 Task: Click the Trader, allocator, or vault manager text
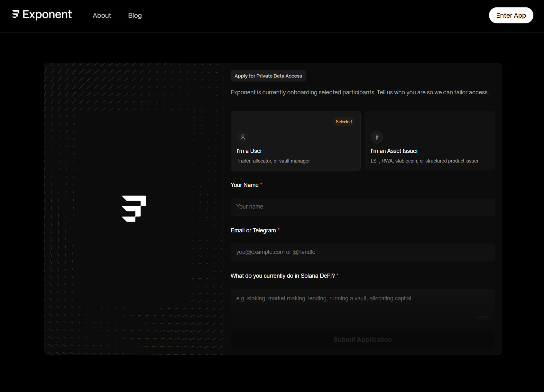point(273,161)
